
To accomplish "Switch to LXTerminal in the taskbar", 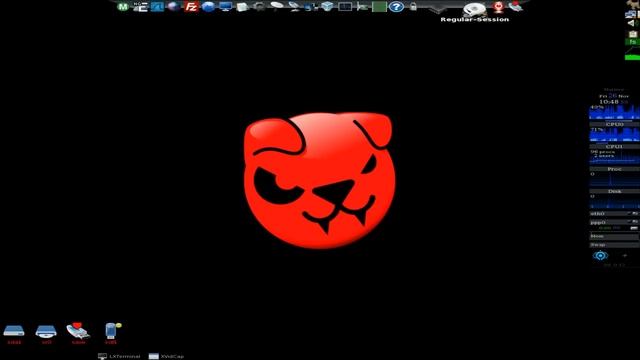I will (120, 356).
